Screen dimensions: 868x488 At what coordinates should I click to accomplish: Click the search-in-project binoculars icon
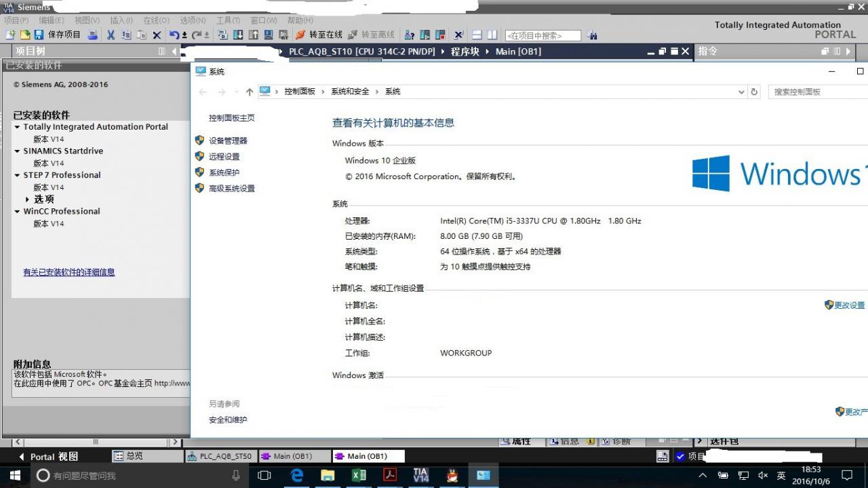(x=592, y=35)
